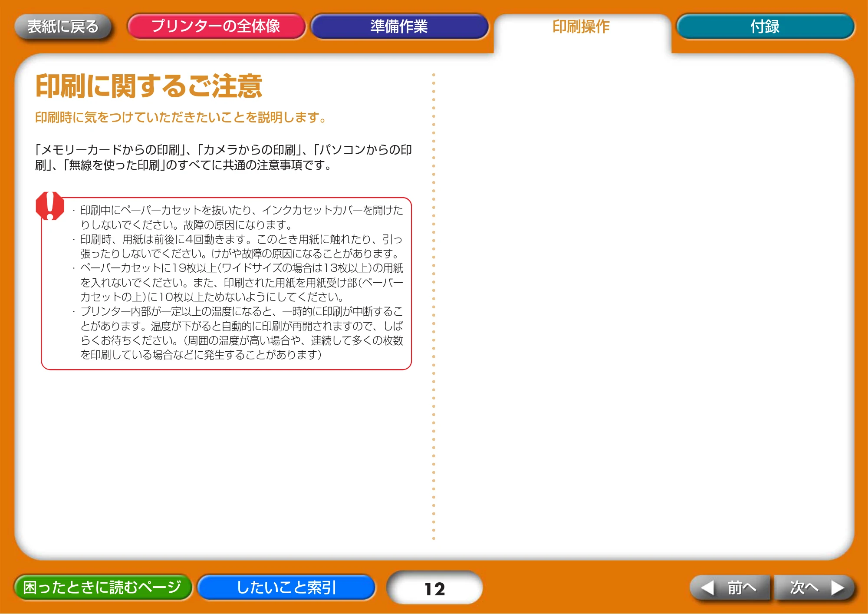Click the line starting 印刷中にペーパーカセットを抜いたり
This screenshot has height=614, width=868.
[242, 210]
